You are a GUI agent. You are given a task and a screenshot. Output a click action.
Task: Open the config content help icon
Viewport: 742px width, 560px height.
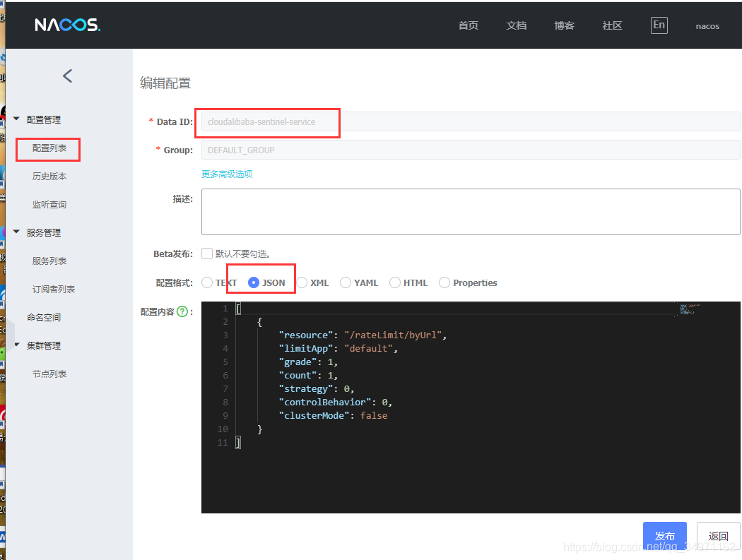click(182, 311)
